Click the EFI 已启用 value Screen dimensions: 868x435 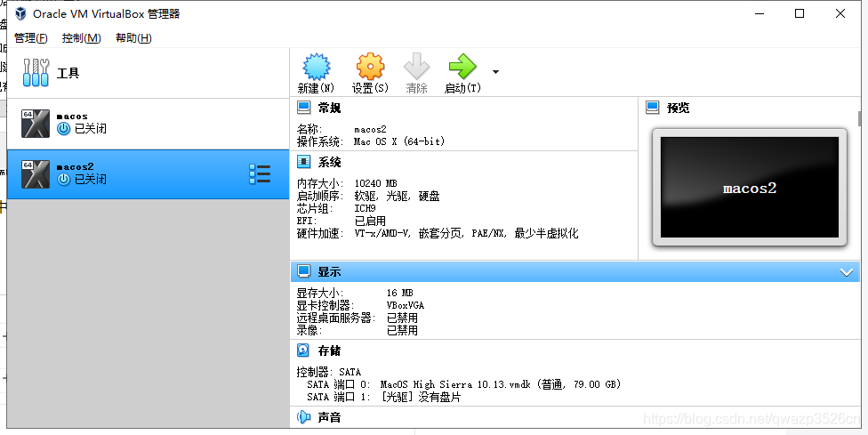370,221
